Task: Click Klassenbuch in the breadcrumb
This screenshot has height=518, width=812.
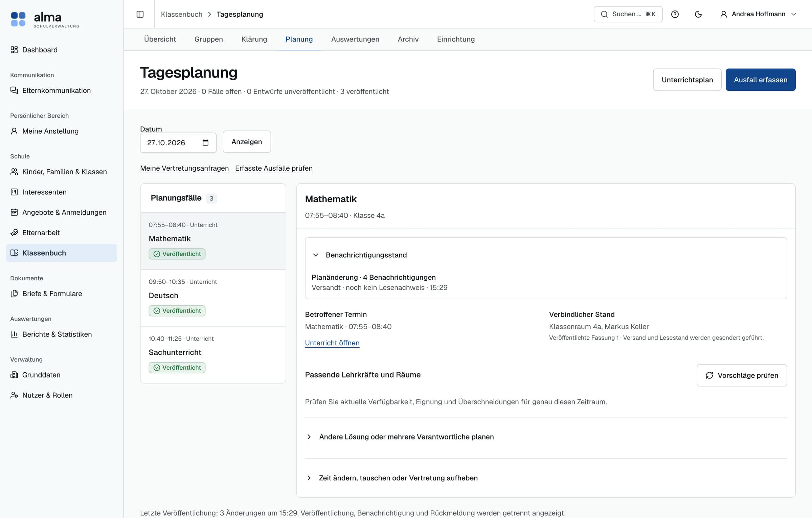Action: [x=181, y=14]
